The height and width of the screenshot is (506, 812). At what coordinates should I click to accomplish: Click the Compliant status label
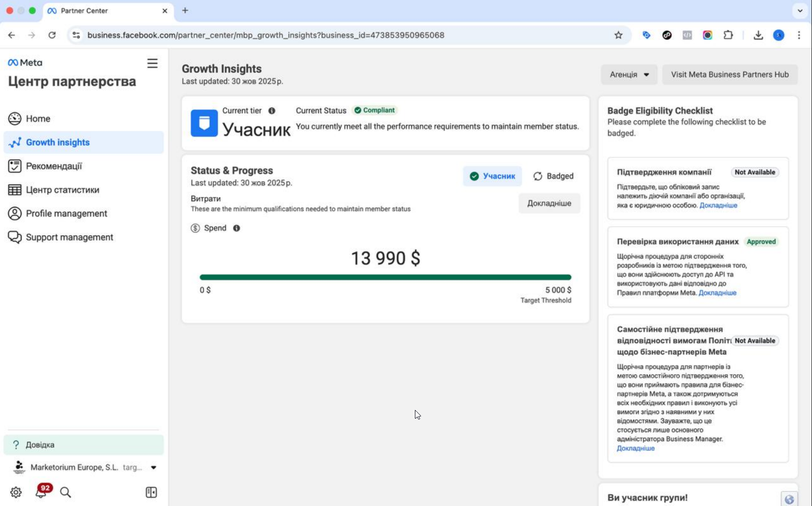375,110
